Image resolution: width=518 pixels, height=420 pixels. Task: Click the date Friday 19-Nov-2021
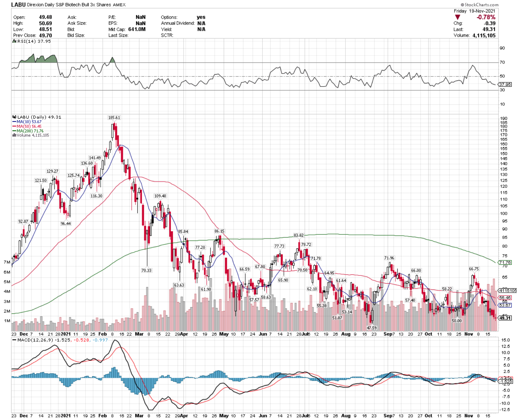[x=475, y=11]
